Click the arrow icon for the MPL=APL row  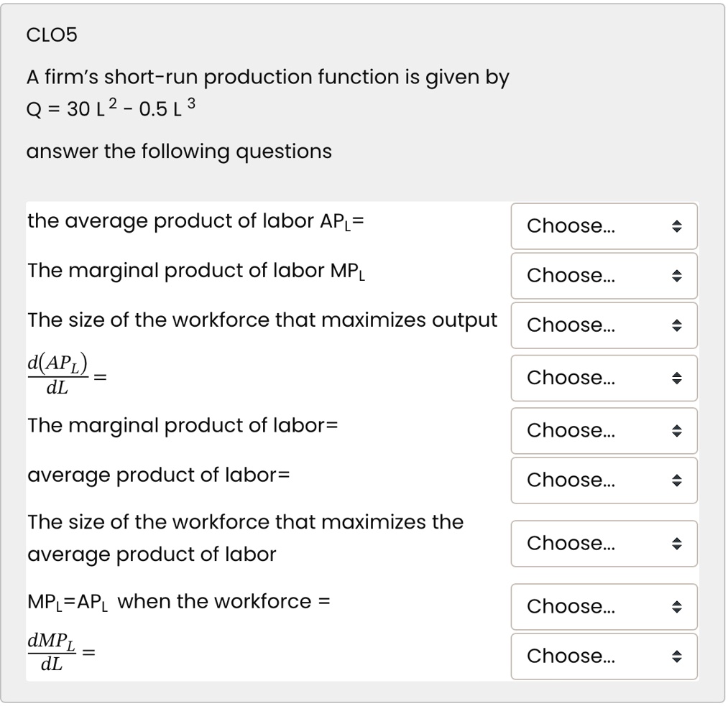tap(676, 607)
